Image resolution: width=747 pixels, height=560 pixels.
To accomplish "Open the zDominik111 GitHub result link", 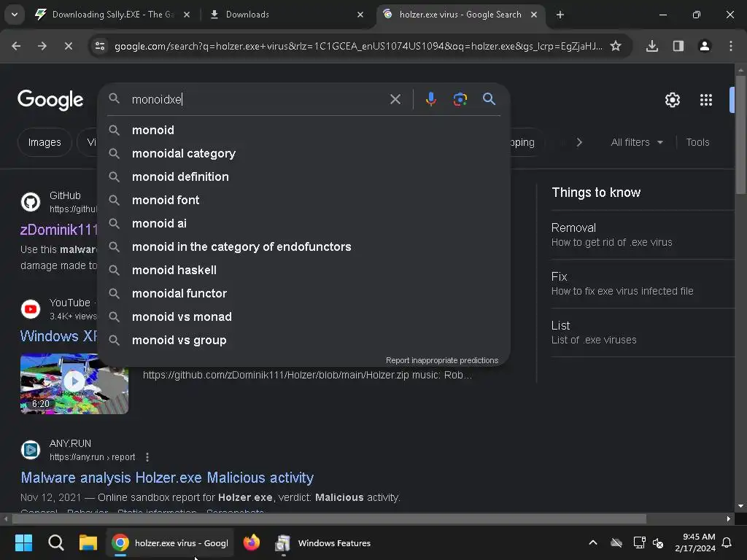I will (59, 230).
